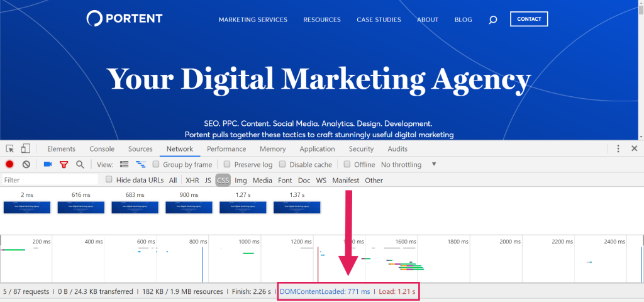The height and width of the screenshot is (302, 644).
Task: Open Case Studies nav link
Action: coord(379,20)
